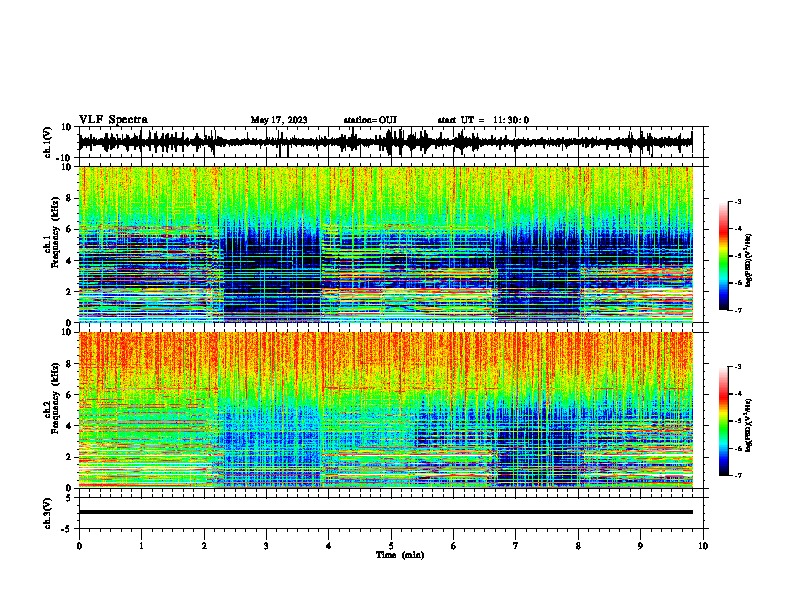Image resolution: width=792 pixels, height=612 pixels.
Task: Click the ch.2 frequency spectrogram panel
Action: [x=385, y=410]
